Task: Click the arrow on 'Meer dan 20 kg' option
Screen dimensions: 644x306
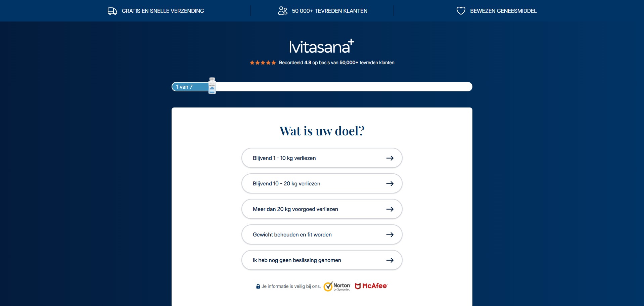Action: point(389,209)
